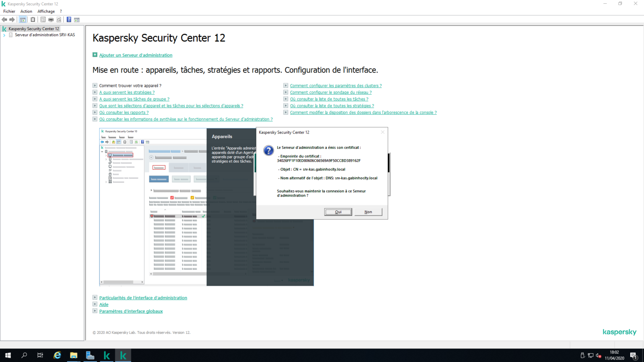Click the clipboard toolbar icon

(x=33, y=19)
